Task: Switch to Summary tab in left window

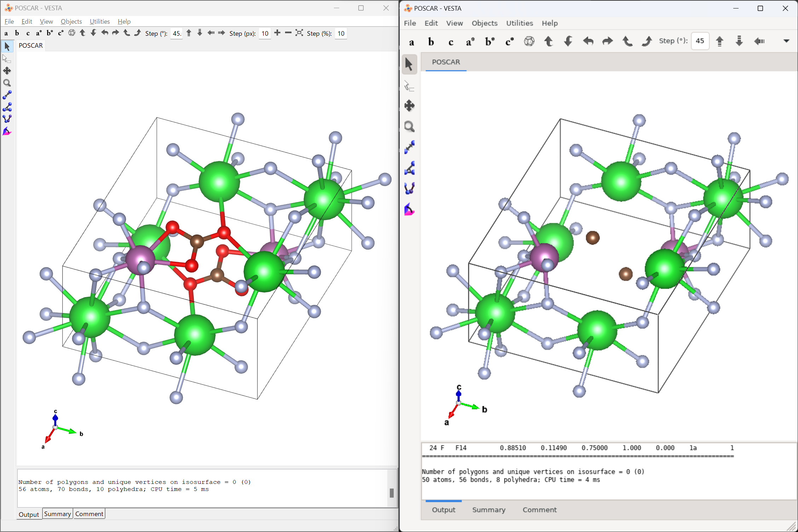Action: click(57, 514)
